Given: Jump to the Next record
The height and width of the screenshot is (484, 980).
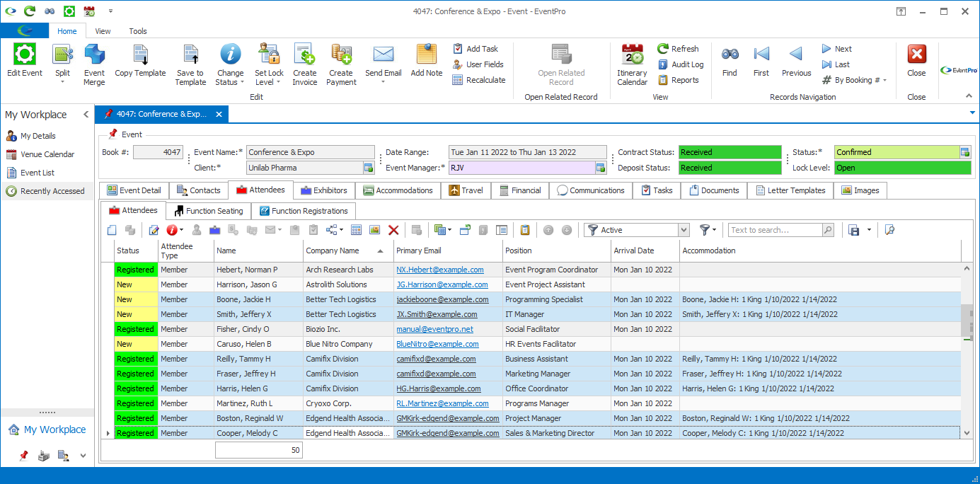Looking at the screenshot, I should (836, 49).
